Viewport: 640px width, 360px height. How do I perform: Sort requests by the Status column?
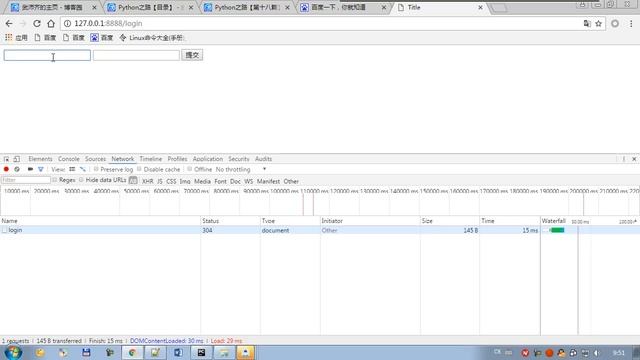coord(230,221)
